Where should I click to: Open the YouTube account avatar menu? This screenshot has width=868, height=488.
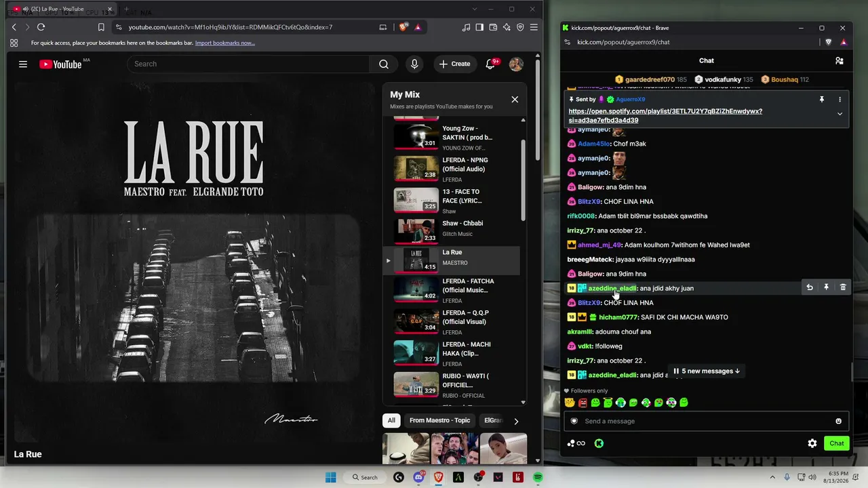(x=516, y=64)
